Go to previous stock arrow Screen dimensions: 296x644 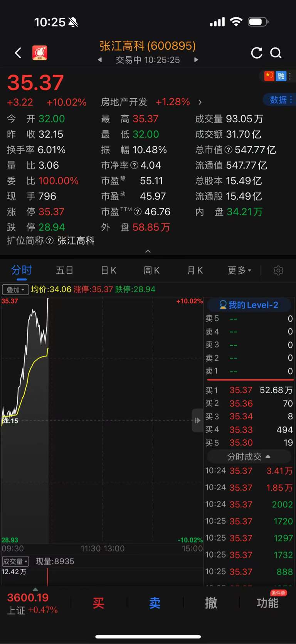pos(100,60)
